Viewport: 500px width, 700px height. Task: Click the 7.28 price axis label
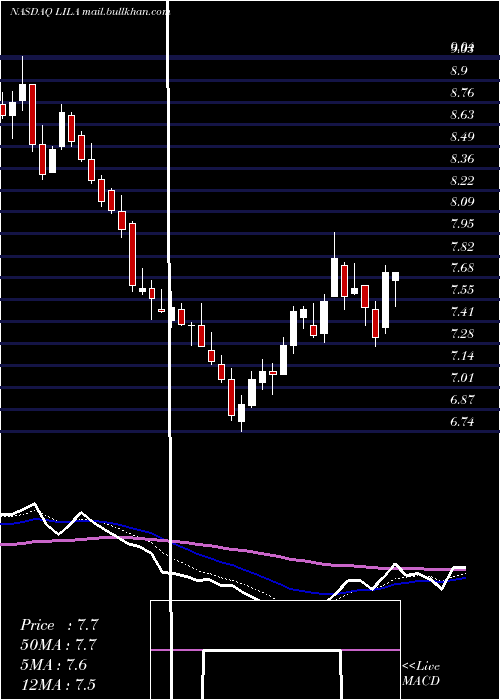(462, 333)
